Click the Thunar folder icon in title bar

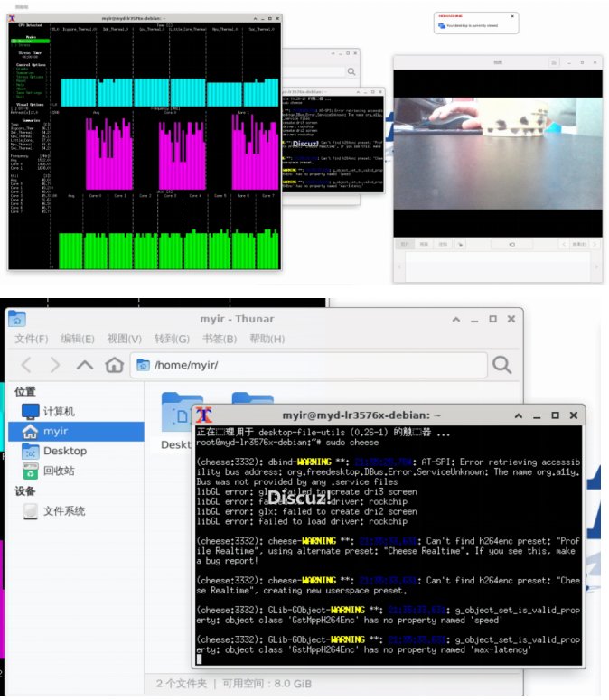pos(16,318)
